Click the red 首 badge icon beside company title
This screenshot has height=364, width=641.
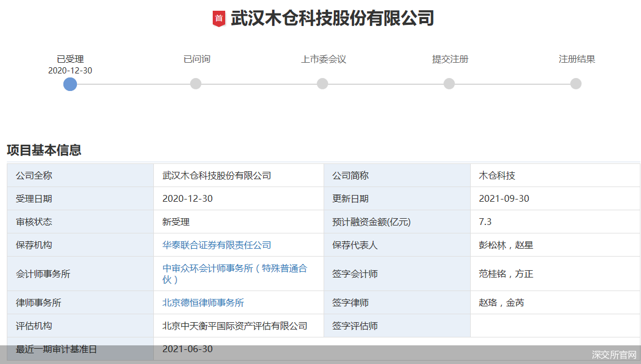(219, 19)
